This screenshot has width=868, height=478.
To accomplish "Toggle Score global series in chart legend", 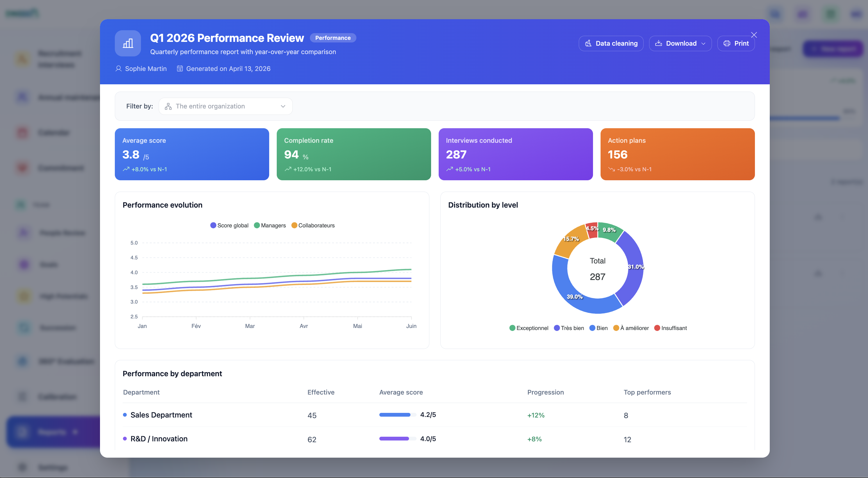I will (x=229, y=225).
